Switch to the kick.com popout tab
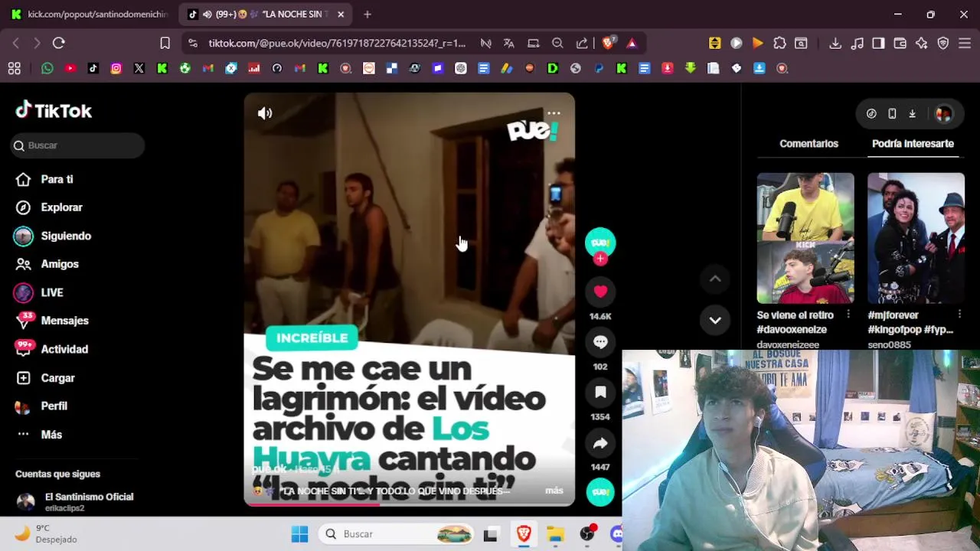 (89, 14)
